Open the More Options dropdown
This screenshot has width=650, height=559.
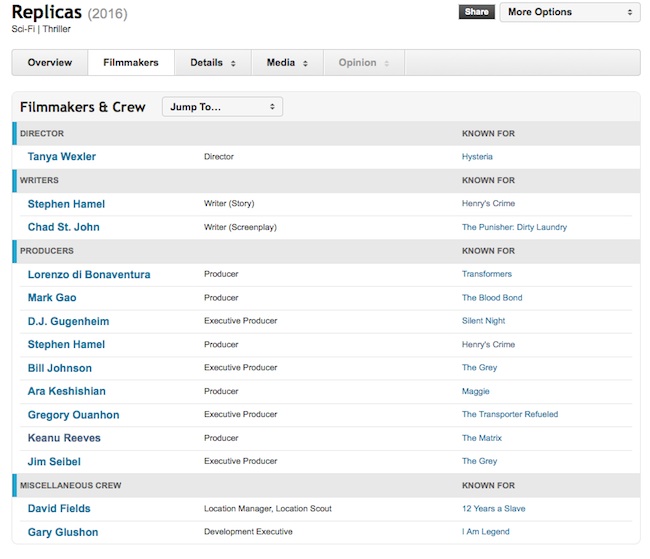pos(569,12)
